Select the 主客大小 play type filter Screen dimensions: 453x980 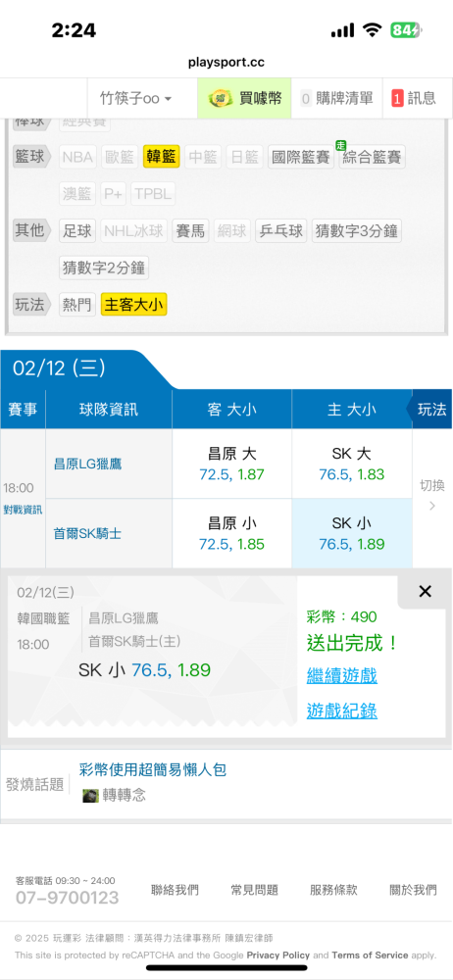(134, 305)
